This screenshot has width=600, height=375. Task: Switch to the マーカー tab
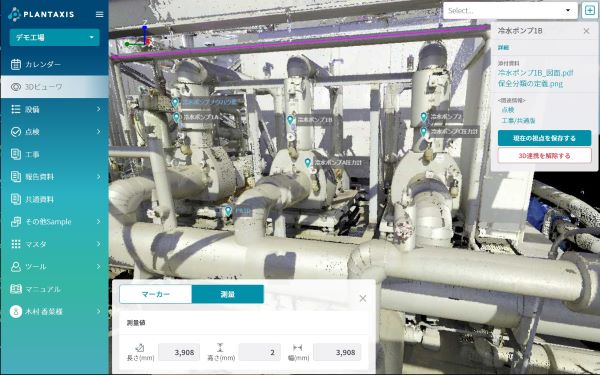click(156, 294)
